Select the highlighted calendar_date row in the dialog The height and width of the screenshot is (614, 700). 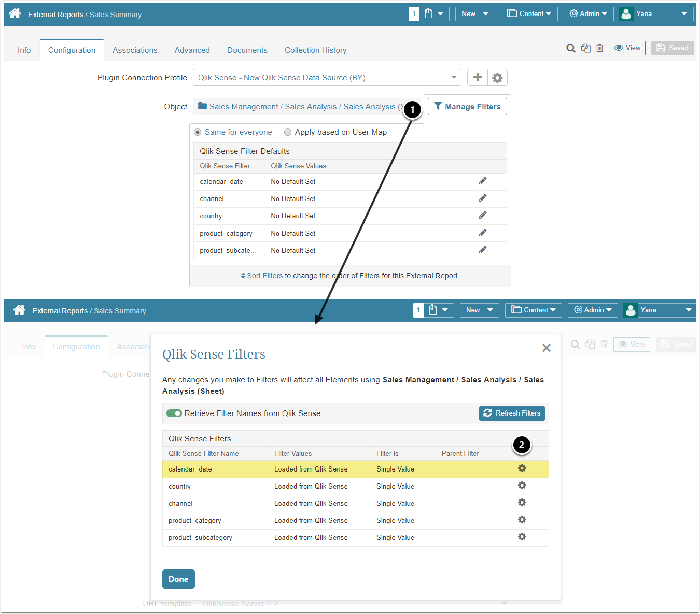point(355,469)
